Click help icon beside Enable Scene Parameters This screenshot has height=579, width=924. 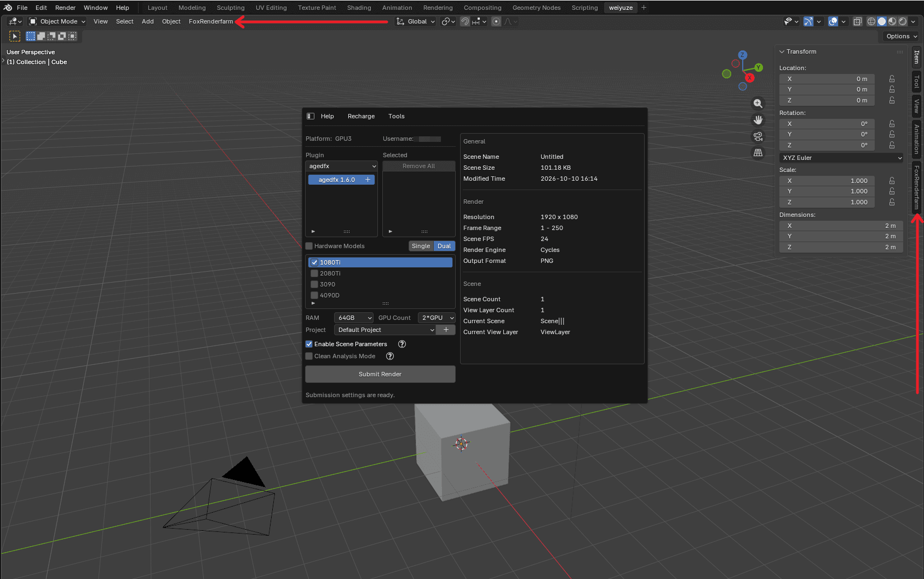coord(402,344)
